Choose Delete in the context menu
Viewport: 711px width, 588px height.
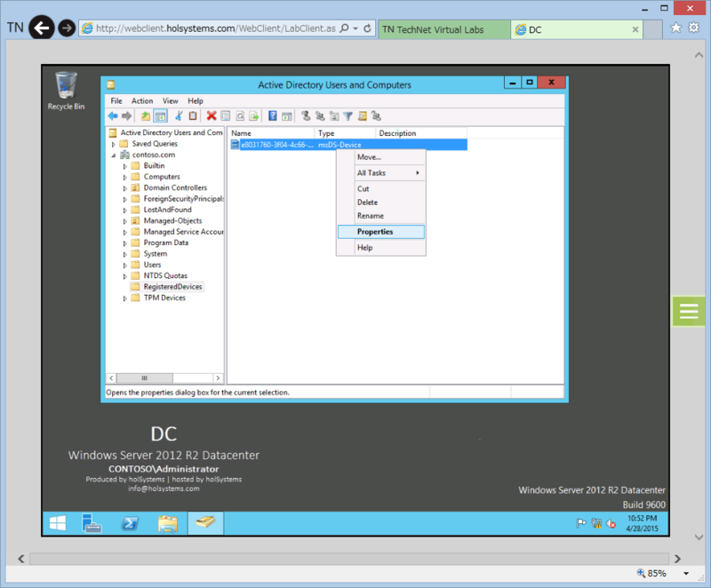pyautogui.click(x=381, y=203)
